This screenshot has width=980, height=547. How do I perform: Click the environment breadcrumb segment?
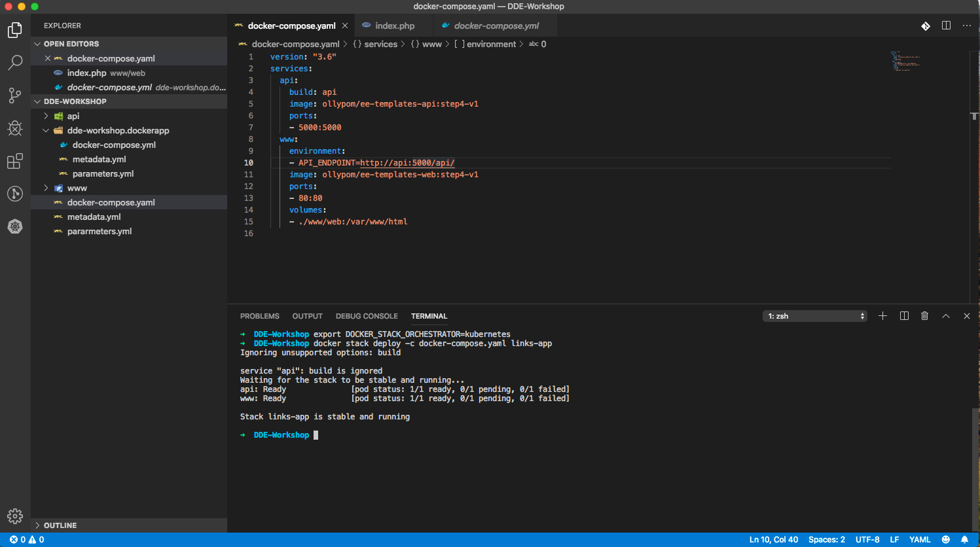(x=485, y=44)
